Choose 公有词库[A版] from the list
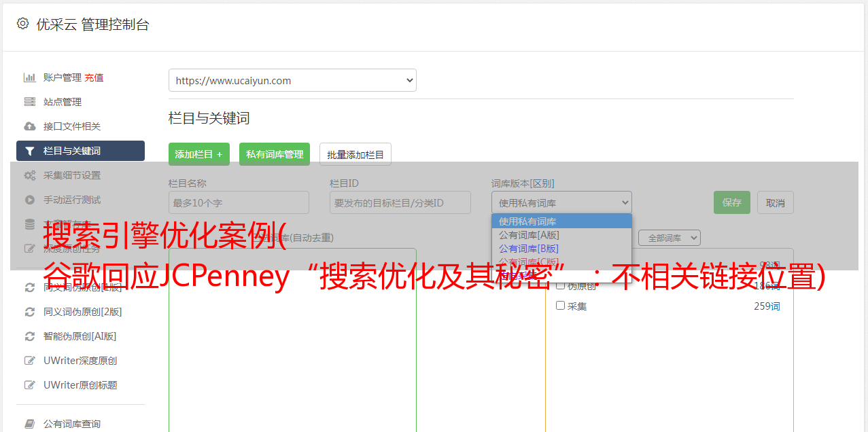Viewport: 868px width, 432px height. [x=561, y=235]
